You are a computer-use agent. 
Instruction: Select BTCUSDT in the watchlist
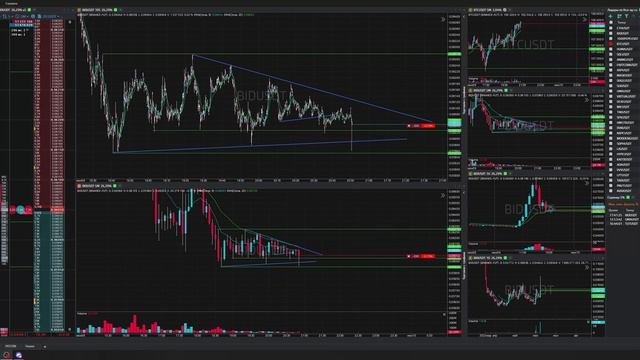623,44
